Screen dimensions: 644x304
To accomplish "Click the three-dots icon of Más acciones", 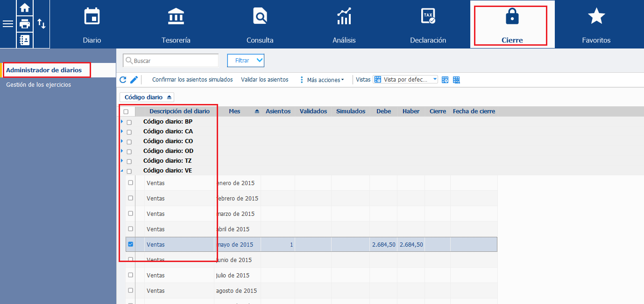I will coord(302,80).
